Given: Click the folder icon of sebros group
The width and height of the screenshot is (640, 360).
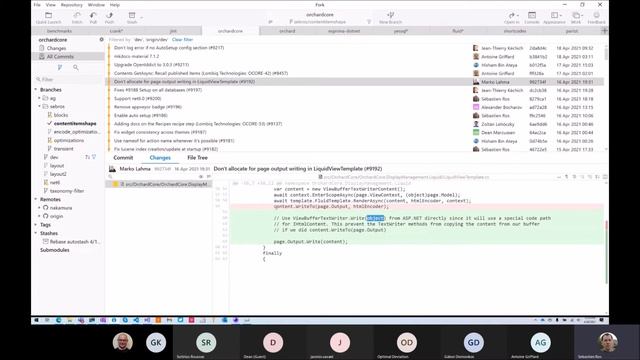Looking at the screenshot, I should pyautogui.click(x=46, y=107).
